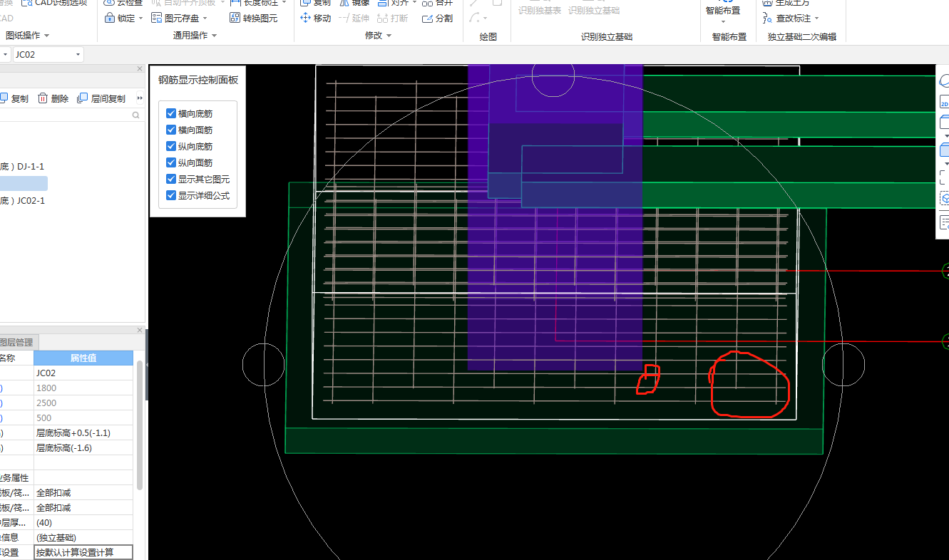
Task: Click the 500 property value
Action: tap(83, 418)
